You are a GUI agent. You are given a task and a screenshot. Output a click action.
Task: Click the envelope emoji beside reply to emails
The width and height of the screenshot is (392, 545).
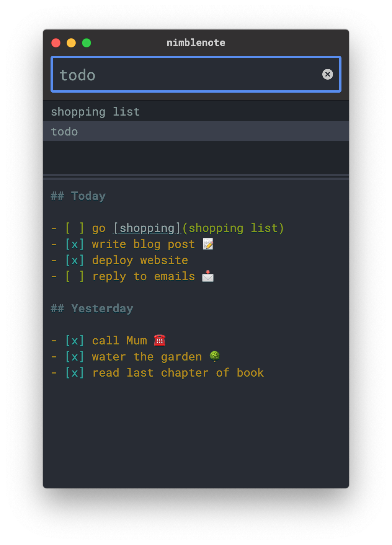pyautogui.click(x=207, y=276)
